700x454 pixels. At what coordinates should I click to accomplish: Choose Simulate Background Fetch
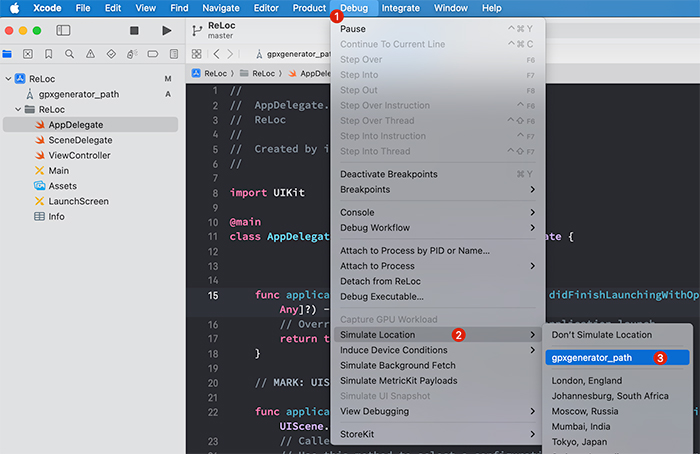[x=438, y=365]
